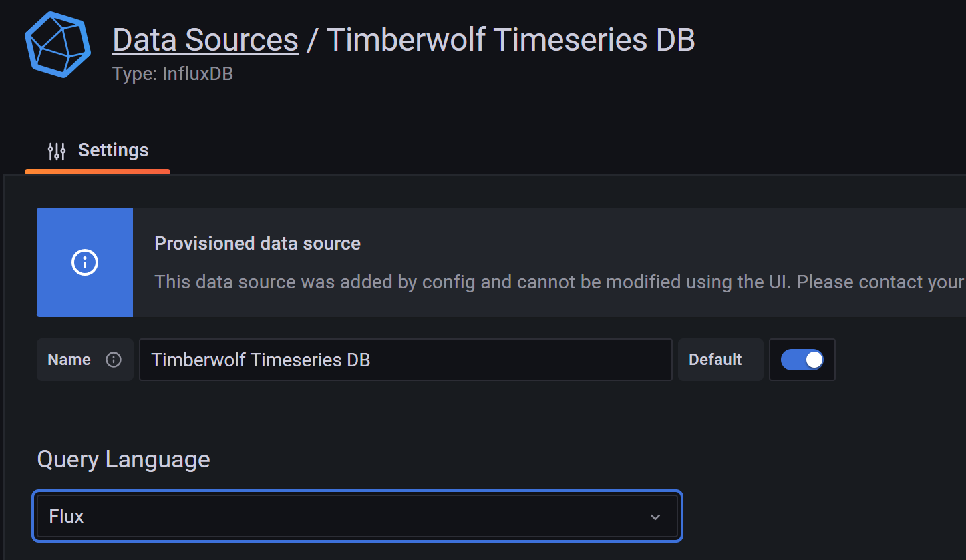
Task: Click the Timberwolf Timeseries DB page title
Action: pyautogui.click(x=510, y=39)
